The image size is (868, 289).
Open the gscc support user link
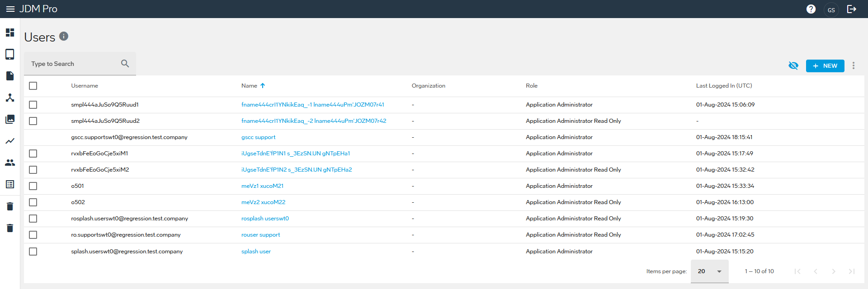[x=258, y=137]
